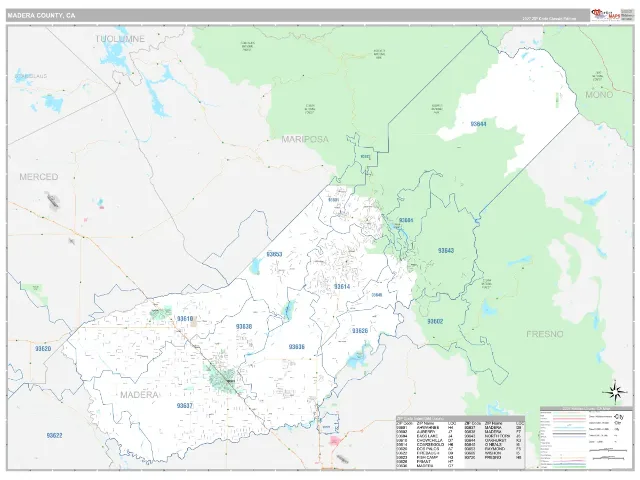Screen dimensions: 640x480
Task: Click ZIP code label 93602 on map
Action: [435, 321]
